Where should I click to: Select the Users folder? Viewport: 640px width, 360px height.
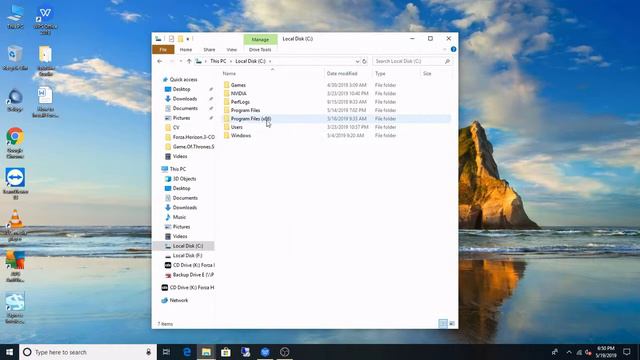point(236,127)
